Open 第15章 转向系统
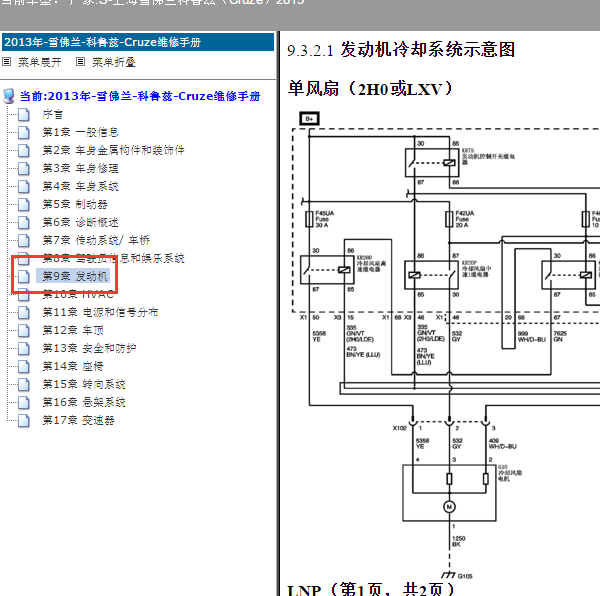The image size is (600, 596). (x=84, y=384)
